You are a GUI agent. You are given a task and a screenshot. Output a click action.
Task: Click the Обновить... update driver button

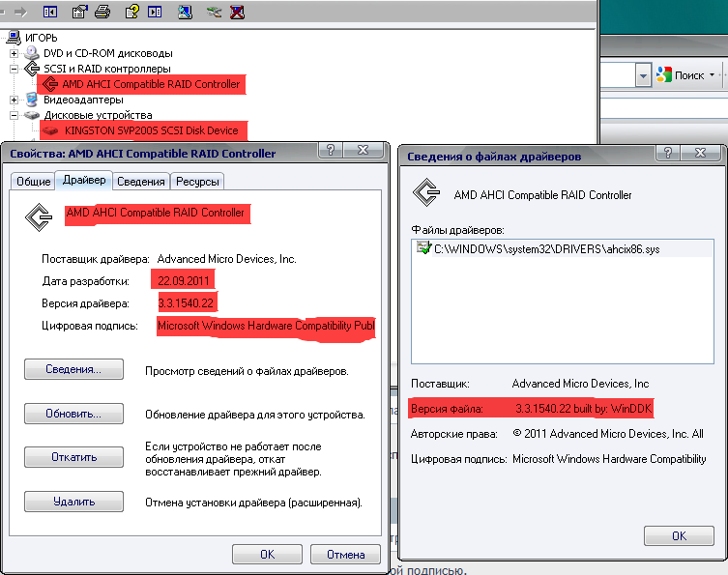[x=73, y=414]
